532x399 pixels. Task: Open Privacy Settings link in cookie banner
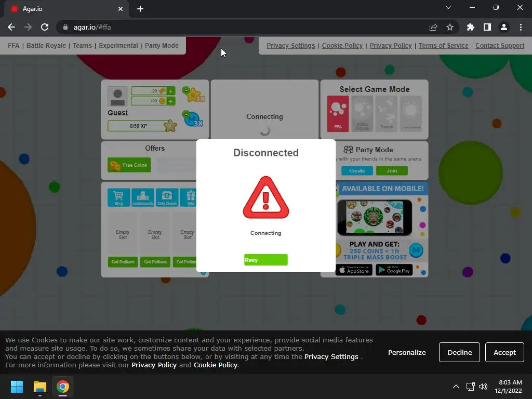click(331, 356)
